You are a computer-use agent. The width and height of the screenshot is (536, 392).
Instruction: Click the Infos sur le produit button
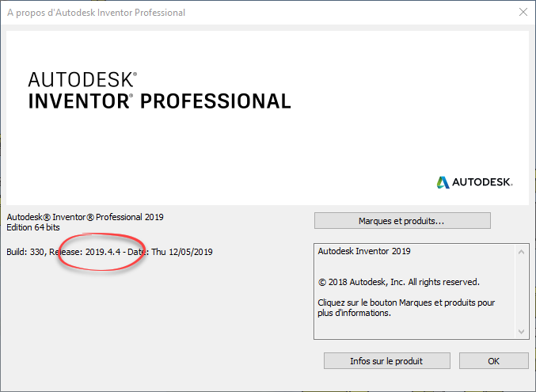[386, 361]
